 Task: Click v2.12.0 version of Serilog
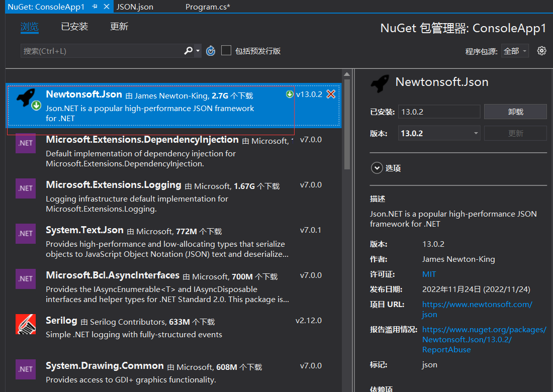coord(309,321)
